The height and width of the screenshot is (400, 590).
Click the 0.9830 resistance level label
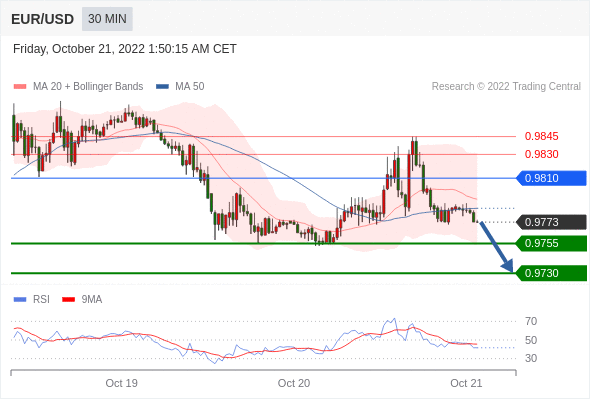(x=541, y=154)
